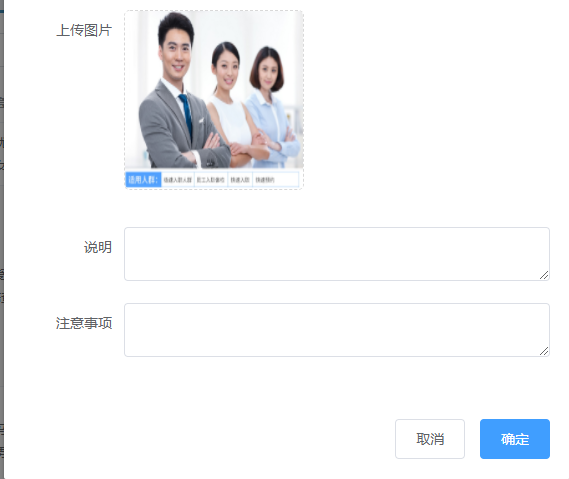Grab the resize handle of 说明 textarea
Viewport: 569px width, 479px height.
pyautogui.click(x=544, y=275)
